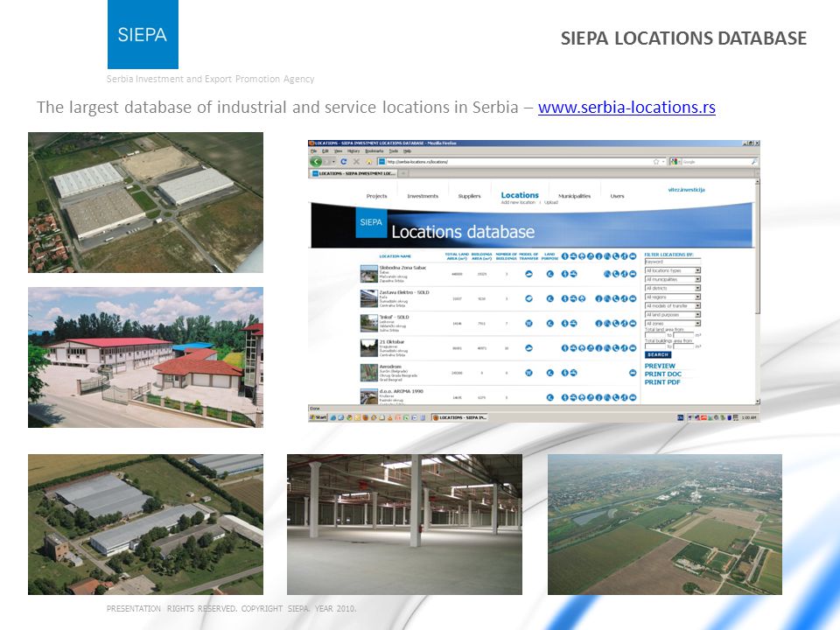Open the Slobodna Zona Sabac location
840x630 pixels.
(402, 268)
